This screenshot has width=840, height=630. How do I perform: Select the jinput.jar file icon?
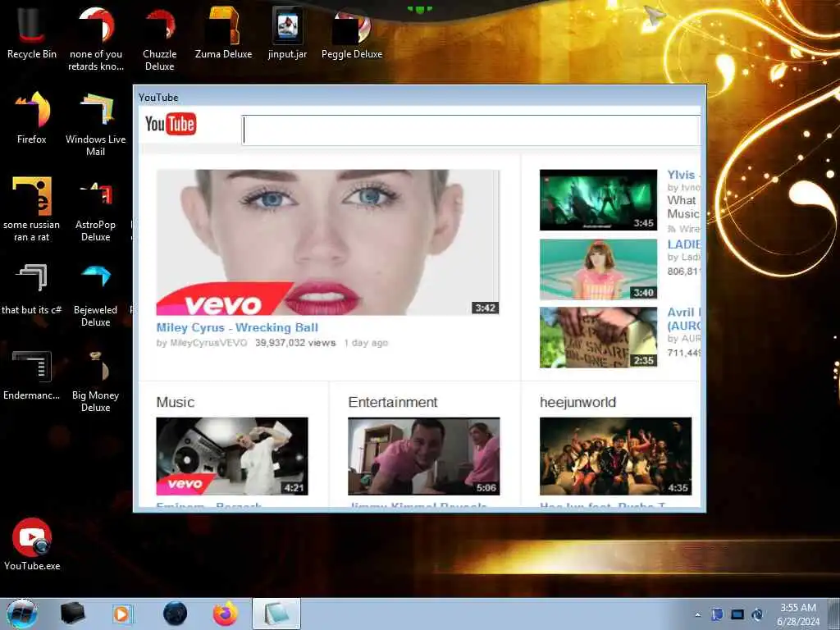pos(288,33)
